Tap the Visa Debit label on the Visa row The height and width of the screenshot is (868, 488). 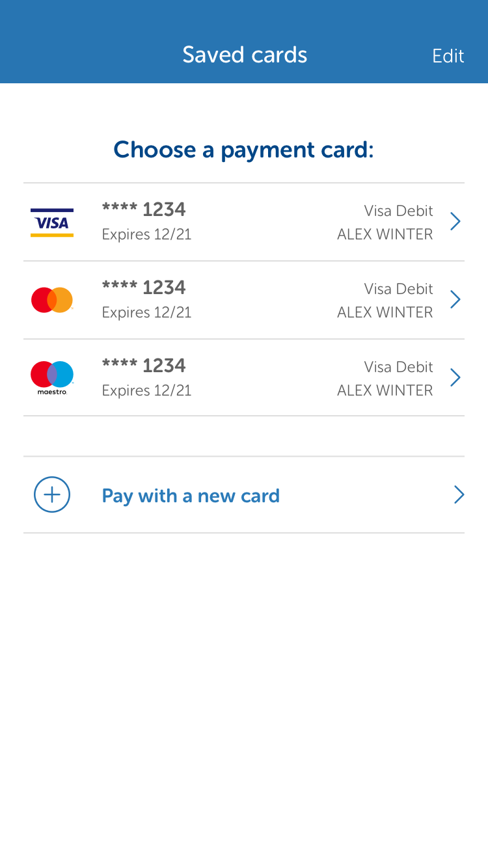(x=398, y=211)
